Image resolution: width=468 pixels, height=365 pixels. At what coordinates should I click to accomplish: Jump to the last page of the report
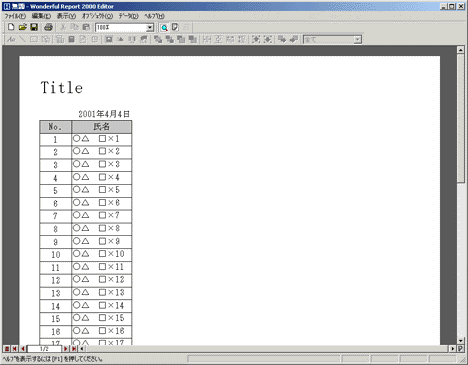74,349
